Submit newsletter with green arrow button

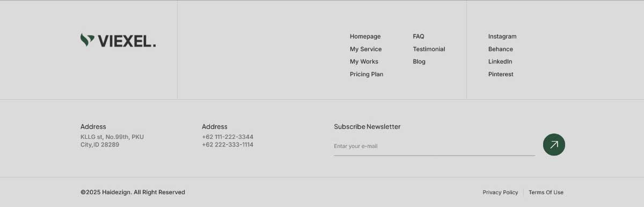coord(554,145)
